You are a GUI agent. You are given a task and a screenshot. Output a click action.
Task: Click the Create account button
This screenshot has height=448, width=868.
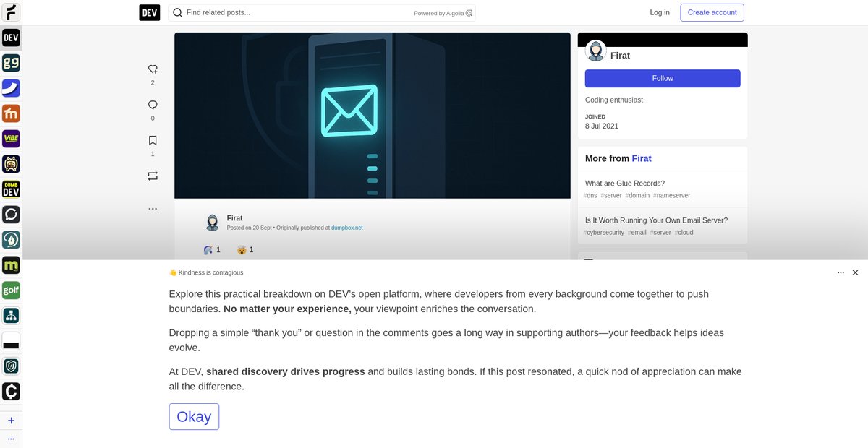click(712, 12)
